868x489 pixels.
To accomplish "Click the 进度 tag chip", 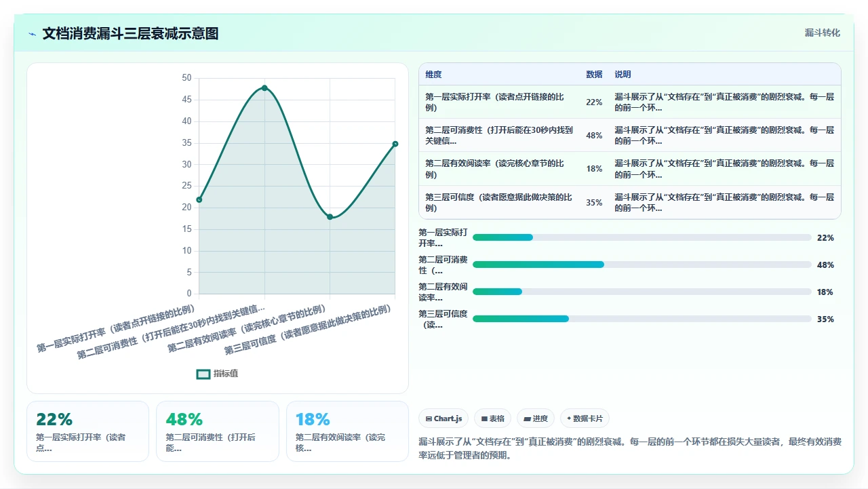I will click(x=536, y=418).
